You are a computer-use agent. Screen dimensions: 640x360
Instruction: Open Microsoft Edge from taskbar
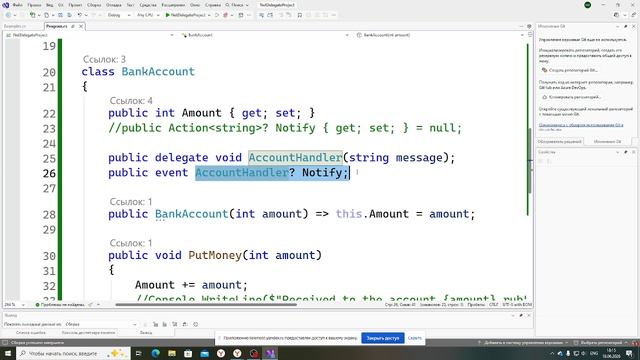(x=156, y=353)
